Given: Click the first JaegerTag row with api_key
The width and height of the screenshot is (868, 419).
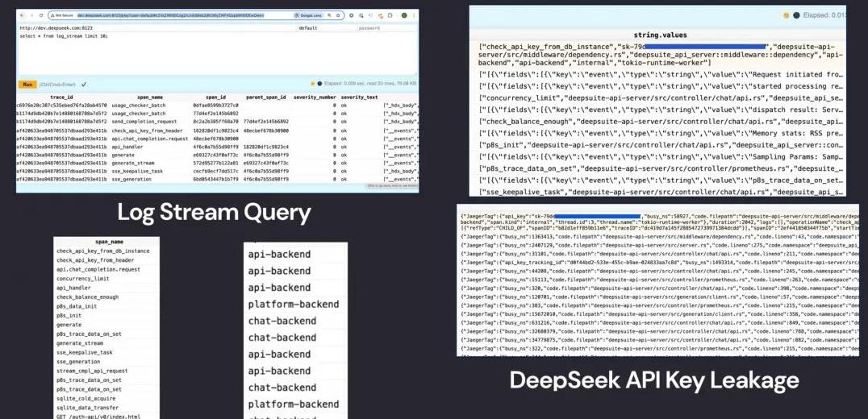Looking at the screenshot, I should [659, 222].
